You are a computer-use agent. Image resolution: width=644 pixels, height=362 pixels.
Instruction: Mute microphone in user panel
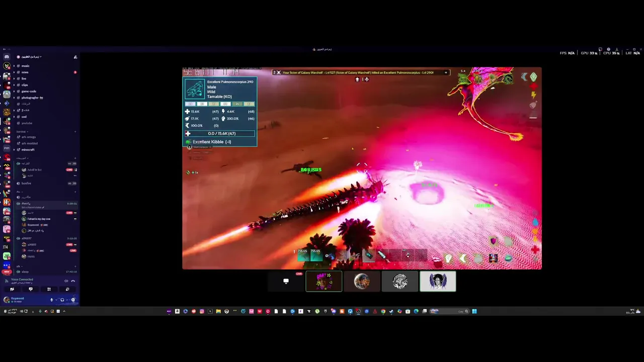click(x=52, y=300)
